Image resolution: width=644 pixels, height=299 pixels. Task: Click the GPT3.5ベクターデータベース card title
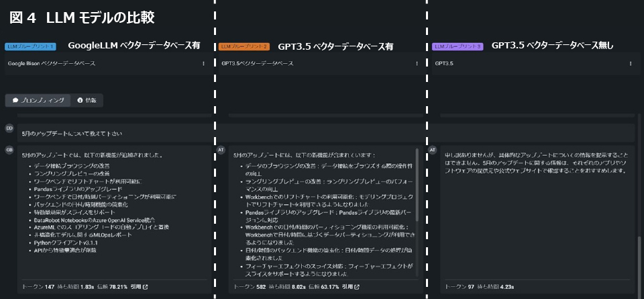(x=258, y=63)
